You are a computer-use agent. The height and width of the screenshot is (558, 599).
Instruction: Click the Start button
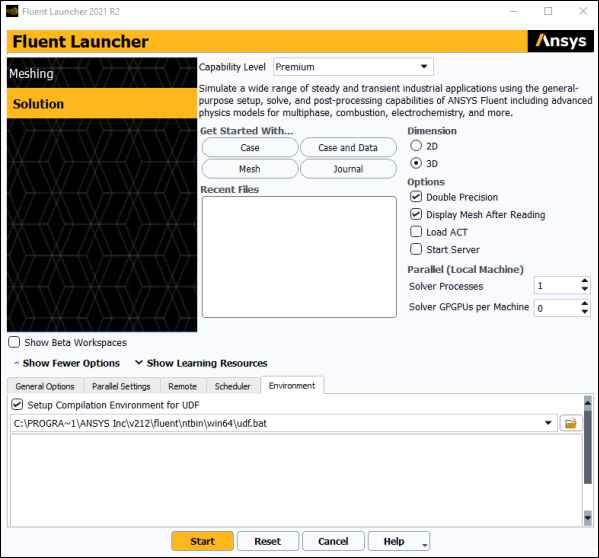pyautogui.click(x=202, y=541)
